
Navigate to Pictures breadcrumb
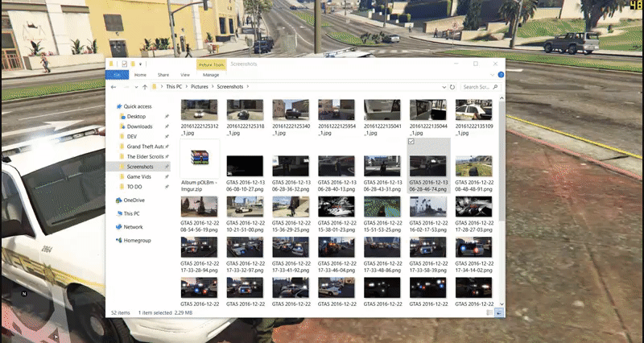pos(200,87)
